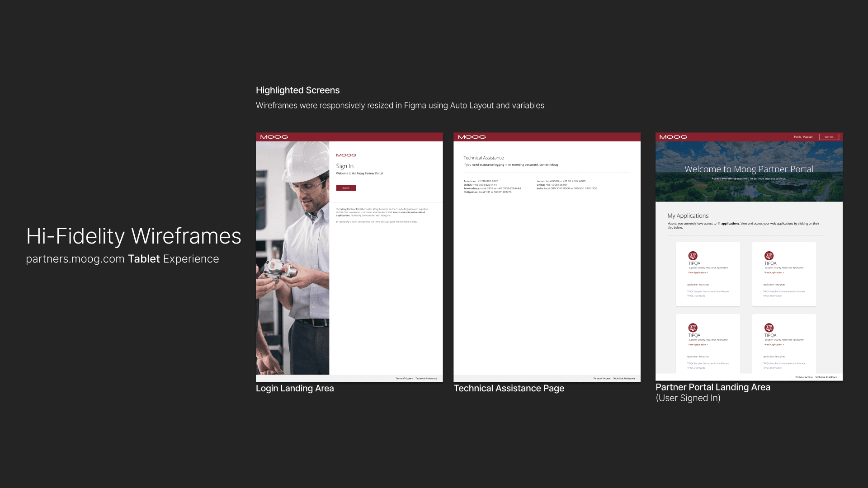
Task: Open TIPQA Supplier Corrective Action Process, top-right tile
Action: 784,291
